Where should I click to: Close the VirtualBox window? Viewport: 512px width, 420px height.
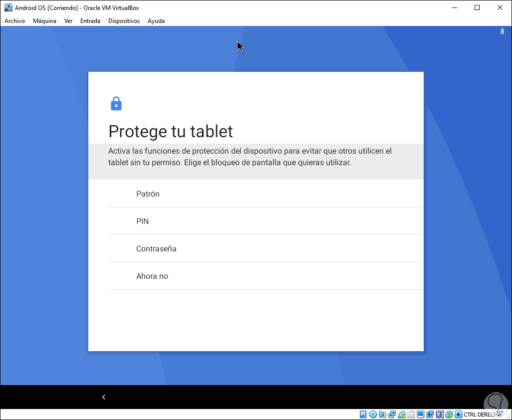tap(500, 7)
